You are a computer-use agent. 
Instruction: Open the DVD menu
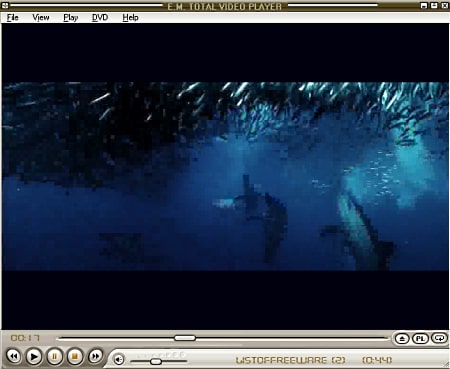point(100,17)
